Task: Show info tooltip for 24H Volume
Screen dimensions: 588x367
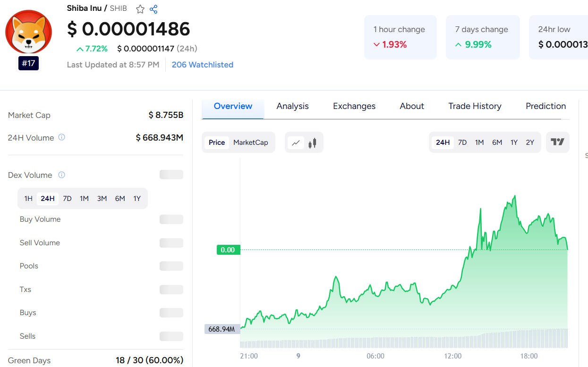Action: tap(61, 137)
